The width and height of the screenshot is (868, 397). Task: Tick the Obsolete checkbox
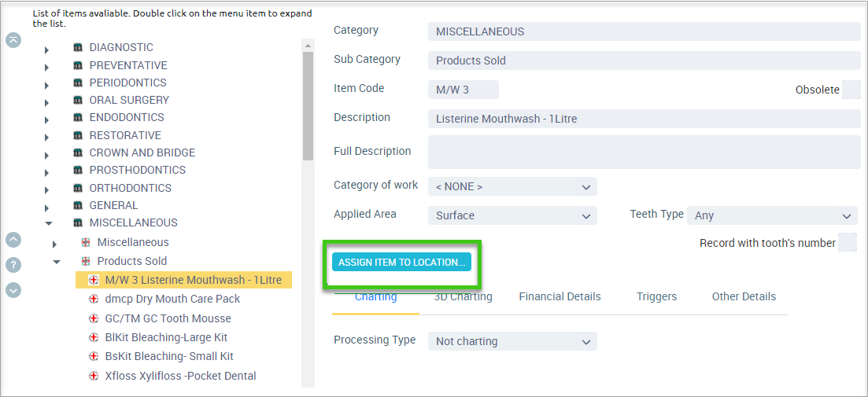click(x=851, y=90)
